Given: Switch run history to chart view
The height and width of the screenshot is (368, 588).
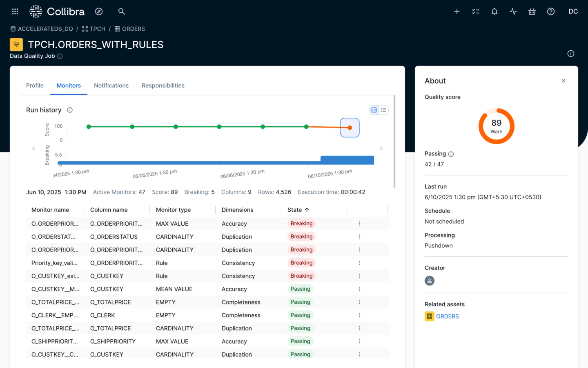Looking at the screenshot, I should pyautogui.click(x=374, y=110).
